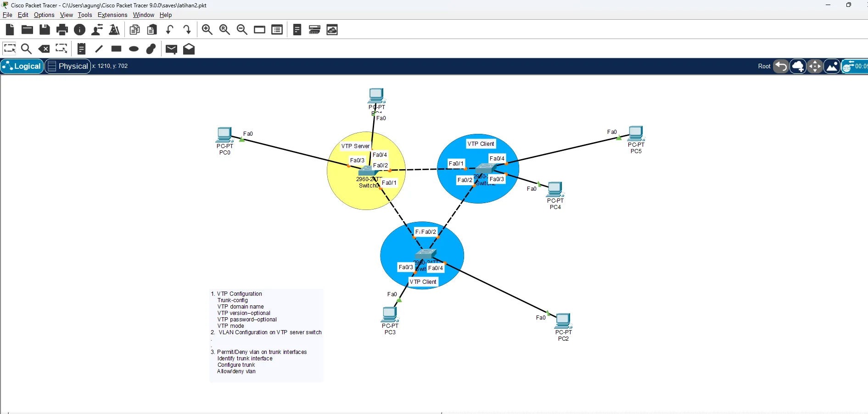Create a New Cluster with the cloud-plus icon
This screenshot has height=414, width=868.
tap(798, 66)
